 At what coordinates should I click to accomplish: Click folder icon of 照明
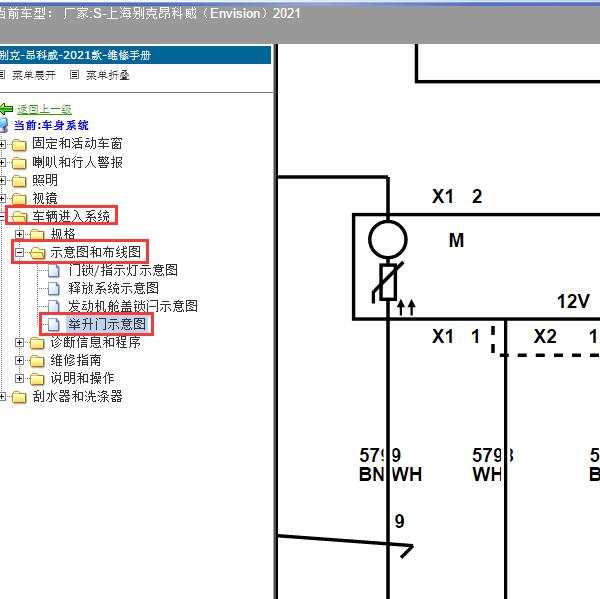click(x=19, y=181)
